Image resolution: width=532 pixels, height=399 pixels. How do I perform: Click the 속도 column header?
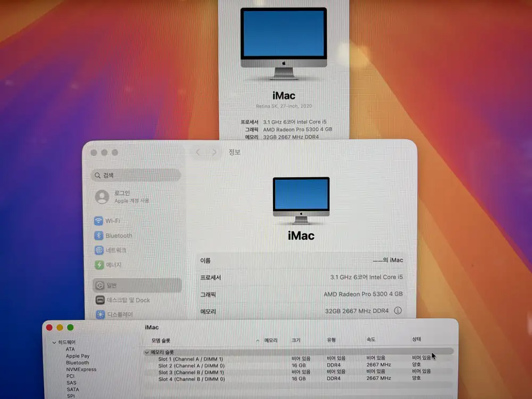[x=371, y=339]
